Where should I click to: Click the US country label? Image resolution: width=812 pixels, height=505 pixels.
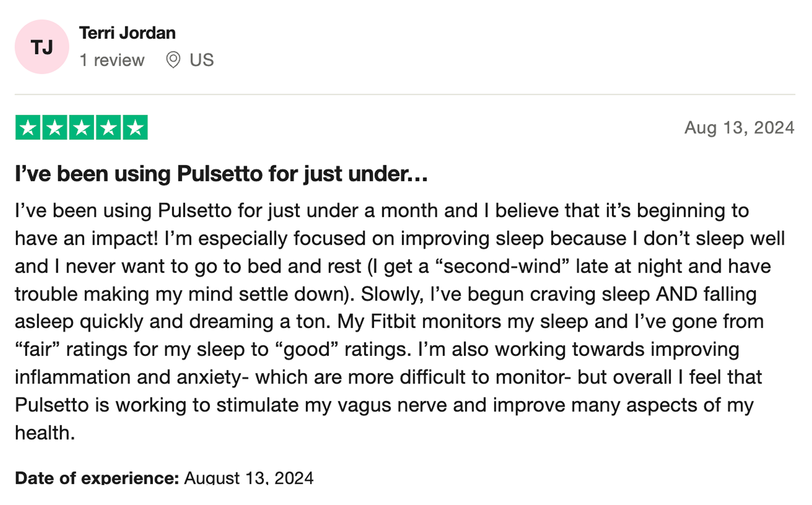point(202,60)
